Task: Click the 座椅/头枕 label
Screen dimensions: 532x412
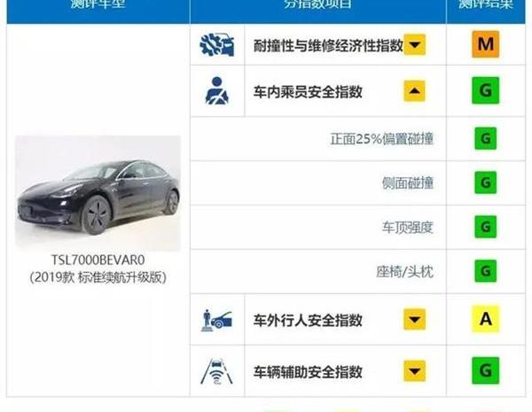Action: click(x=405, y=272)
